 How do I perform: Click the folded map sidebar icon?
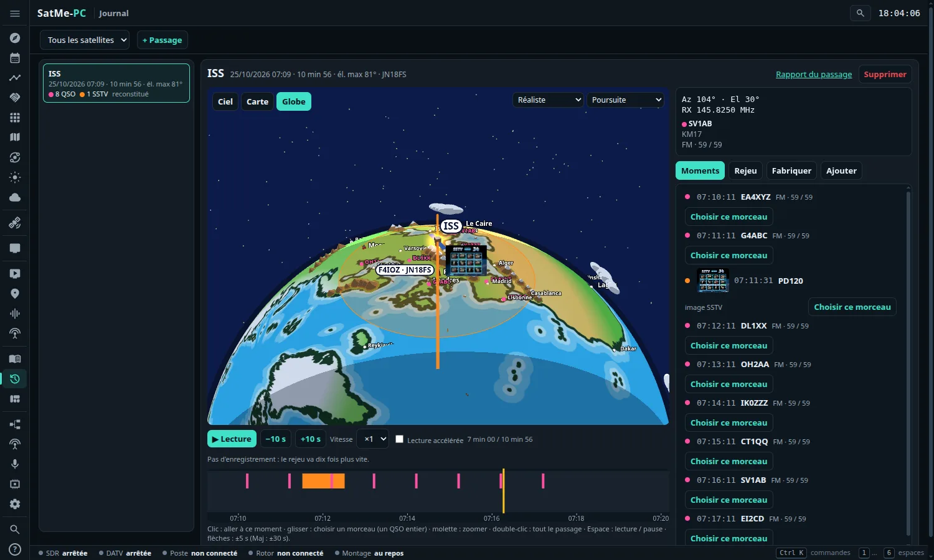15,138
